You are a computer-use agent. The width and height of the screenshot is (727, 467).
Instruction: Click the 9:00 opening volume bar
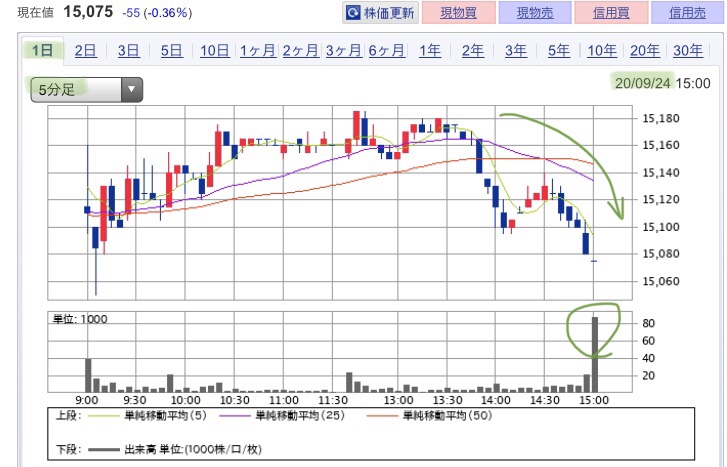pyautogui.click(x=88, y=375)
